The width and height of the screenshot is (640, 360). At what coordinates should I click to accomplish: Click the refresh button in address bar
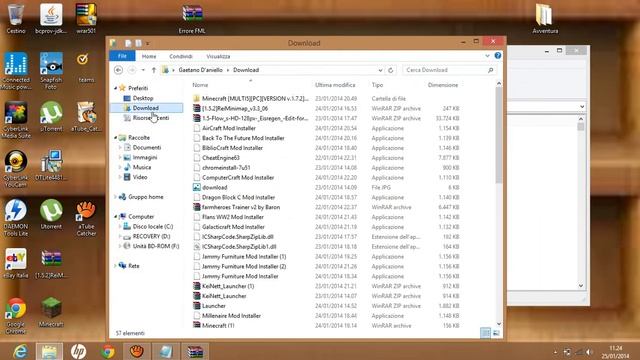coord(391,70)
